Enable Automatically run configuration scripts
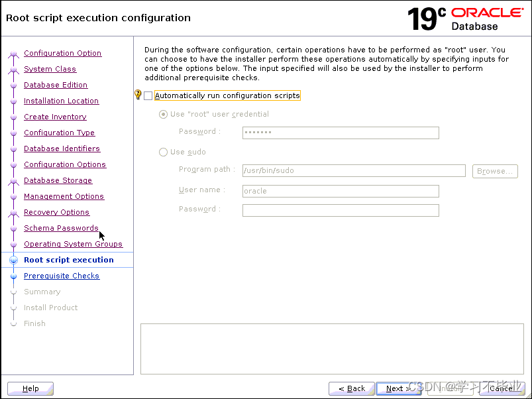Viewport: 532px width, 399px height. point(148,95)
